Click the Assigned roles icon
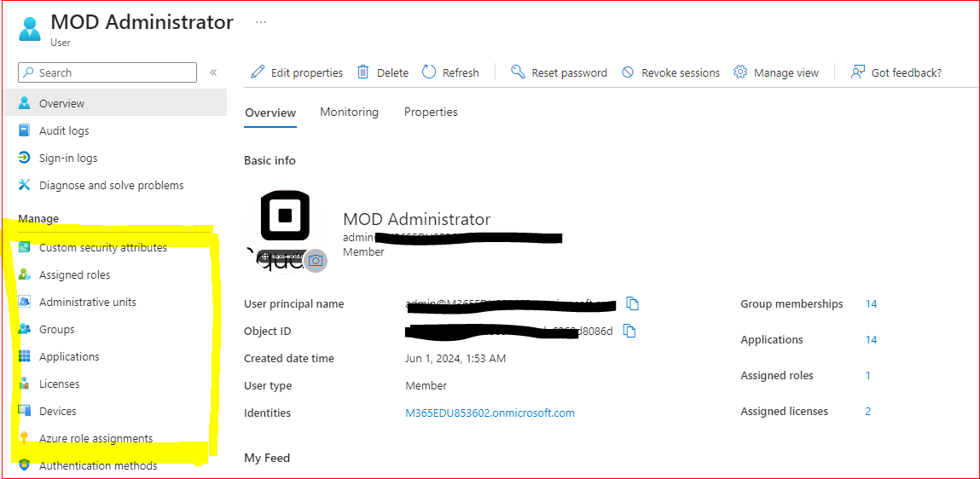 click(25, 274)
